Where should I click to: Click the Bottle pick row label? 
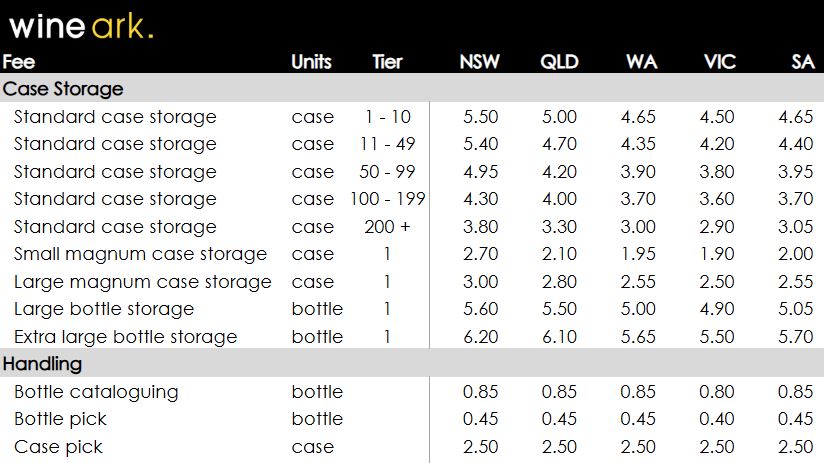(x=60, y=419)
